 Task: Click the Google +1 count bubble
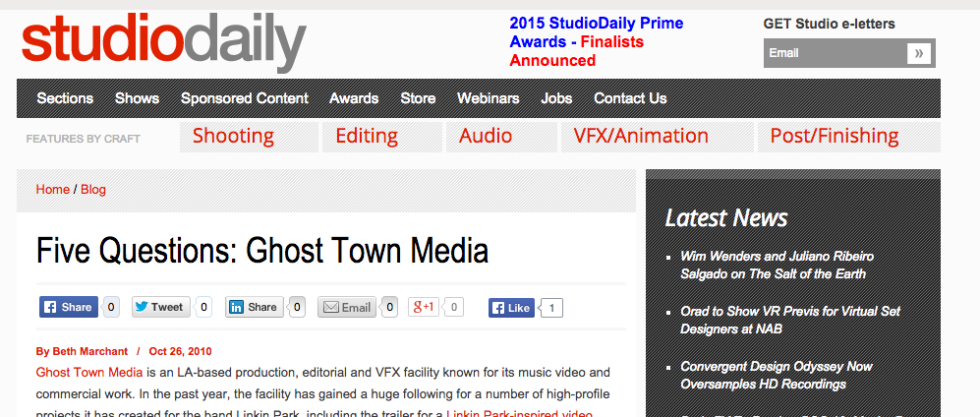pos(454,307)
